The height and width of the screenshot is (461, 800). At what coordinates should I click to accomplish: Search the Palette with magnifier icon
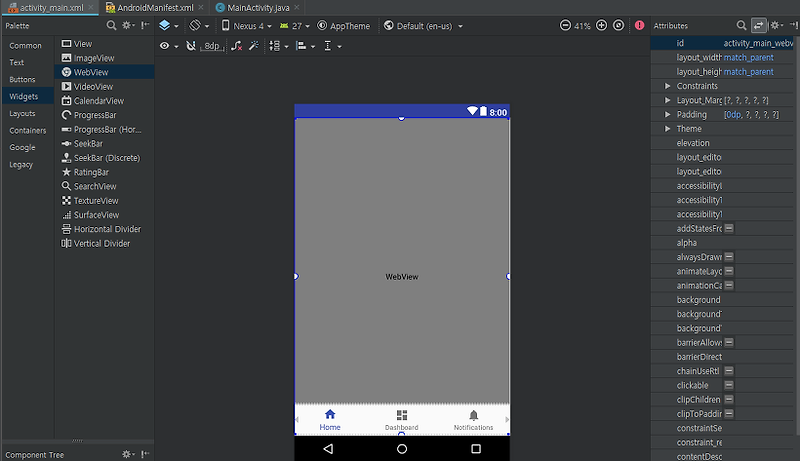111,25
